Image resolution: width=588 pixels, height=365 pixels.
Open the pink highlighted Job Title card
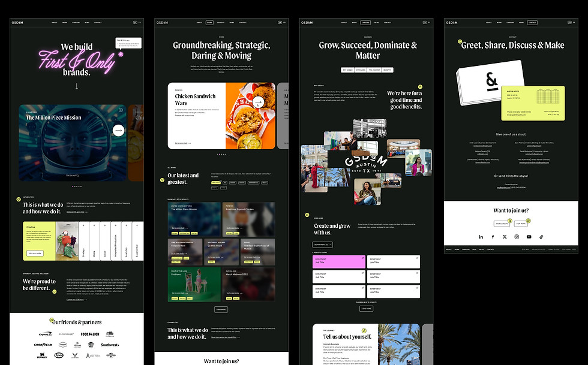339,261
